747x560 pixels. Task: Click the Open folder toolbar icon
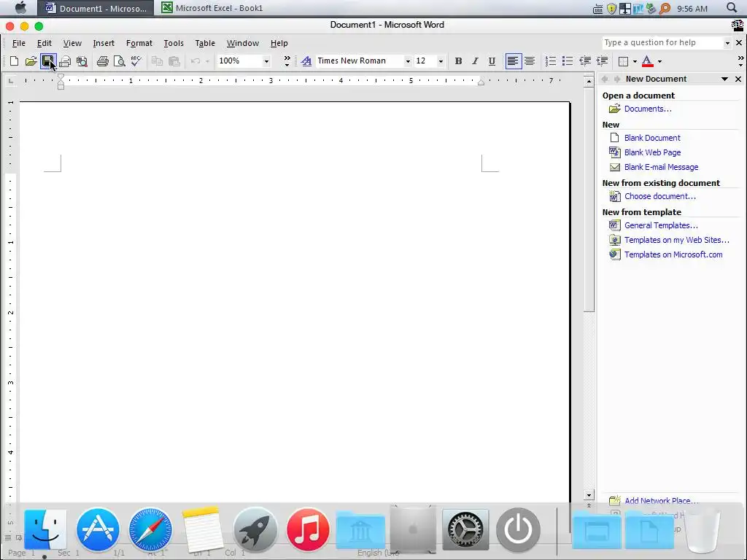pos(31,61)
